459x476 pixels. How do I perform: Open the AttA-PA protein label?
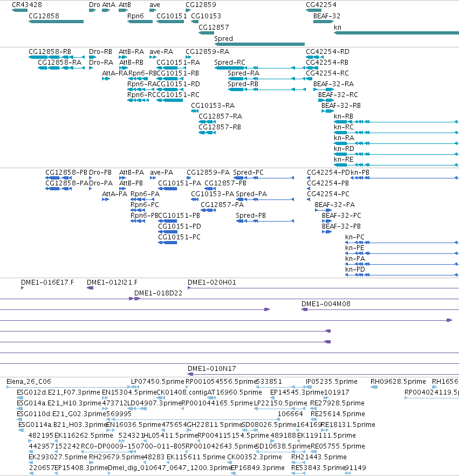(114, 194)
